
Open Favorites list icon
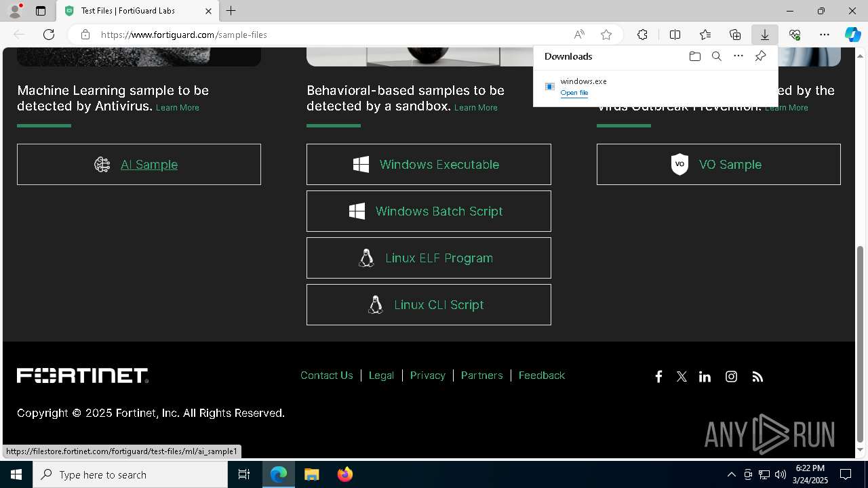705,35
